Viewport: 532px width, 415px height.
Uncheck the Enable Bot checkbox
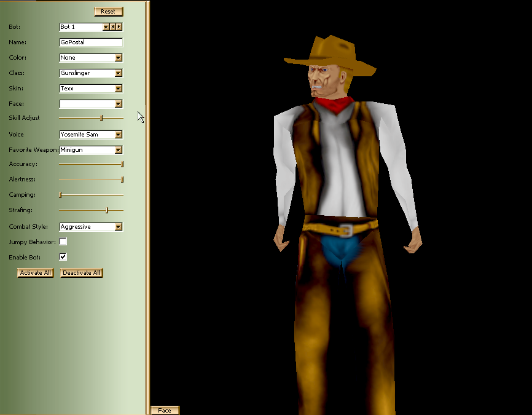pyautogui.click(x=63, y=257)
